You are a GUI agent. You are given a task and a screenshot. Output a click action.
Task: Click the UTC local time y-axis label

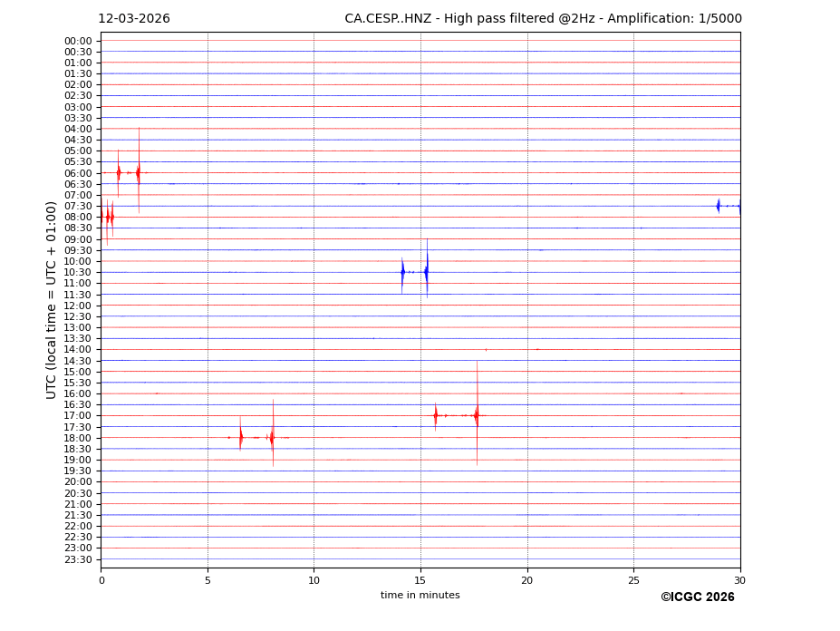[53, 300]
